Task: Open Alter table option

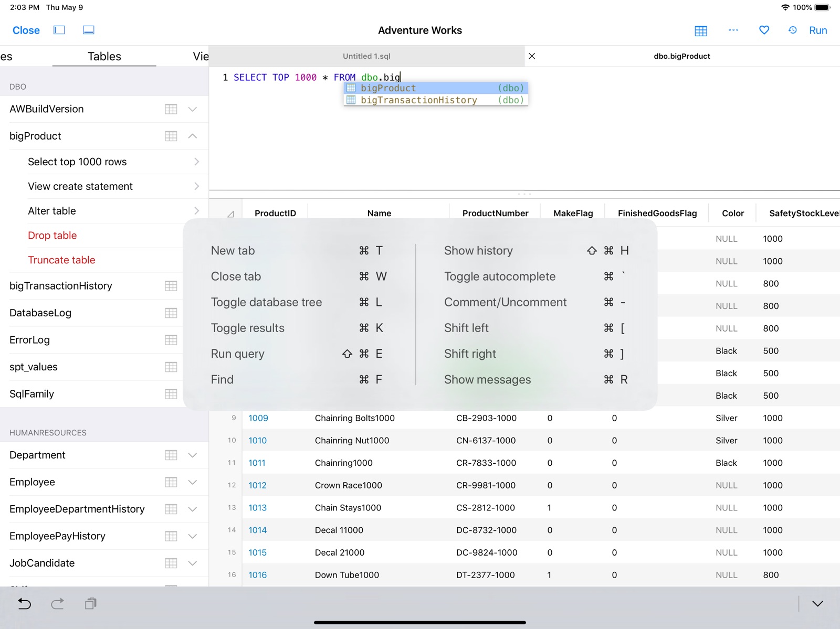Action: 113,211
